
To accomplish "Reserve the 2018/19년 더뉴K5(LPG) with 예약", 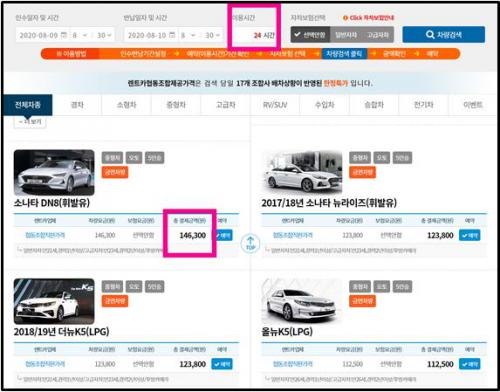I will pyautogui.click(x=222, y=364).
